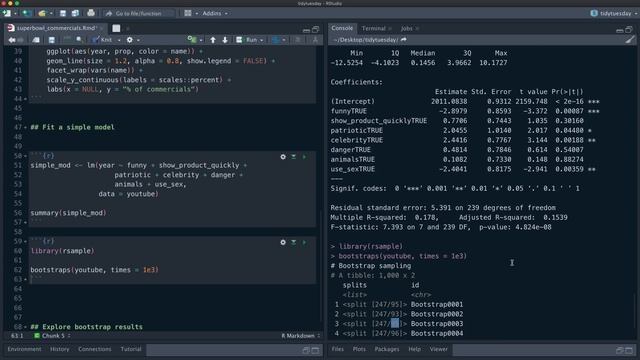Open chunk options gear for simple_mod chunk
The height and width of the screenshot is (360, 640).
click(283, 157)
